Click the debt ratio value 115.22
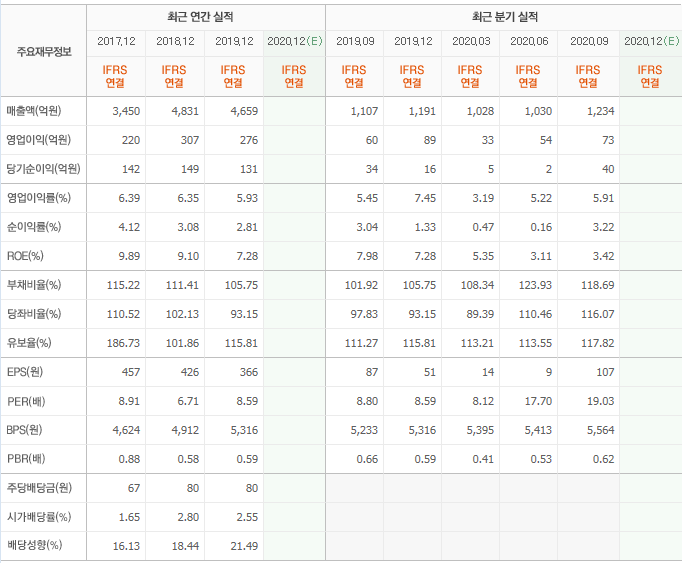685x563 pixels. click(124, 285)
